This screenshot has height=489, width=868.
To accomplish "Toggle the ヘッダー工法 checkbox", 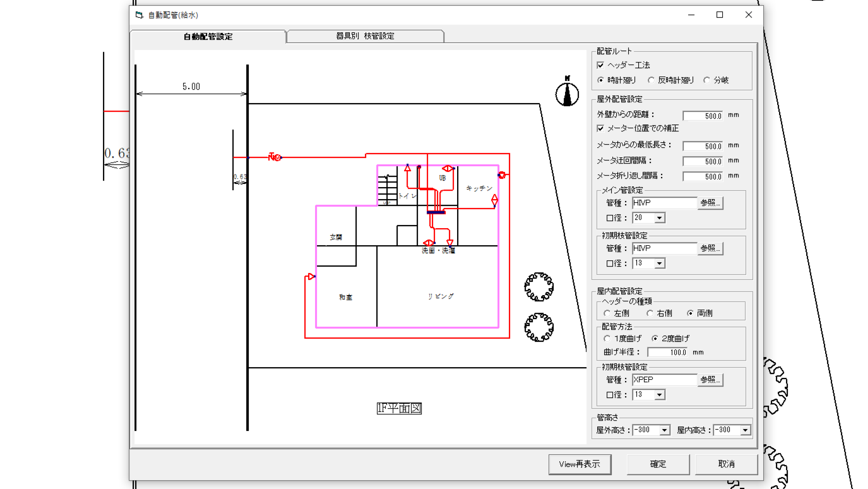I will point(600,65).
